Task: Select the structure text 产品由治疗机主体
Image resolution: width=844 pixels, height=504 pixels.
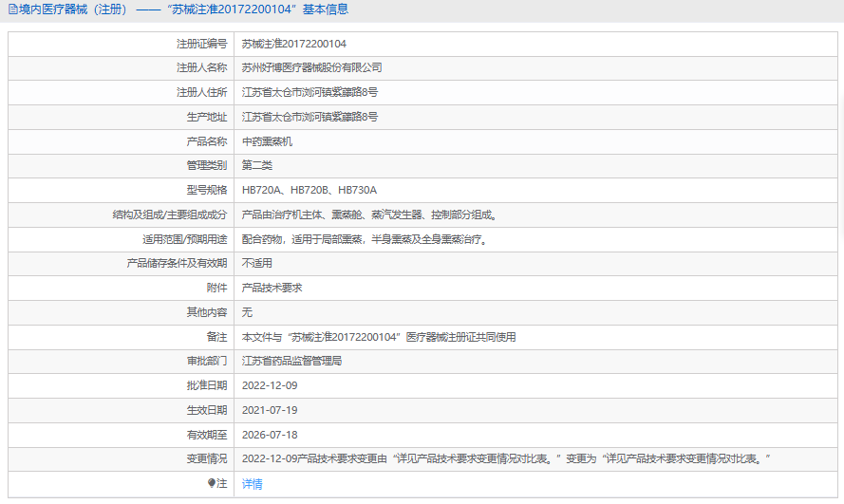Action: click(x=282, y=215)
